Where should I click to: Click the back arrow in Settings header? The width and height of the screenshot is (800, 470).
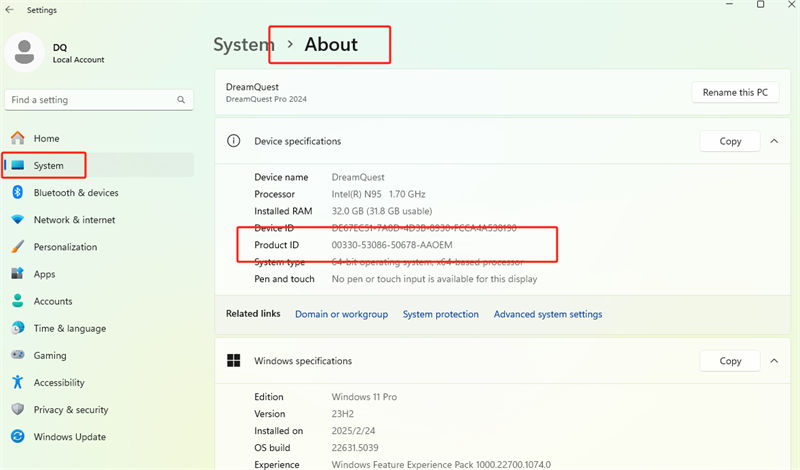[x=10, y=10]
